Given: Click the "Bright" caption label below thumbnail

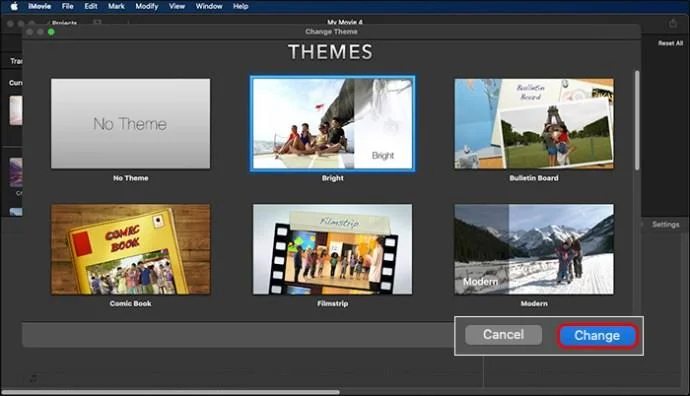Looking at the screenshot, I should click(x=332, y=178).
